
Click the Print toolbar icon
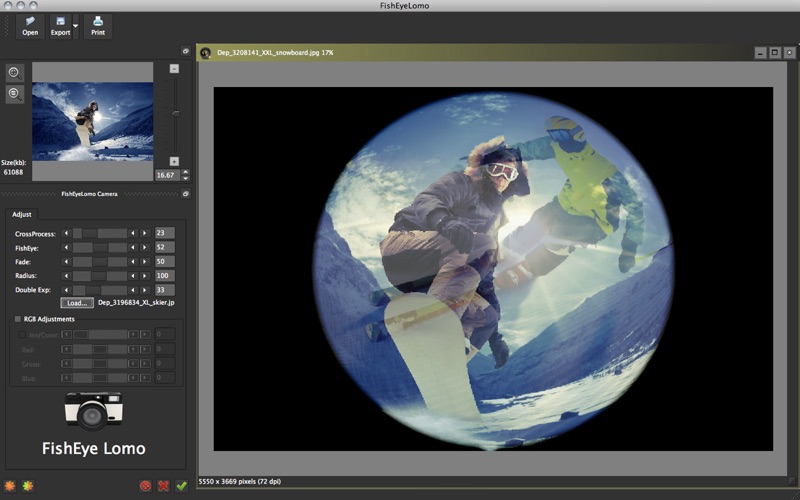[x=97, y=21]
